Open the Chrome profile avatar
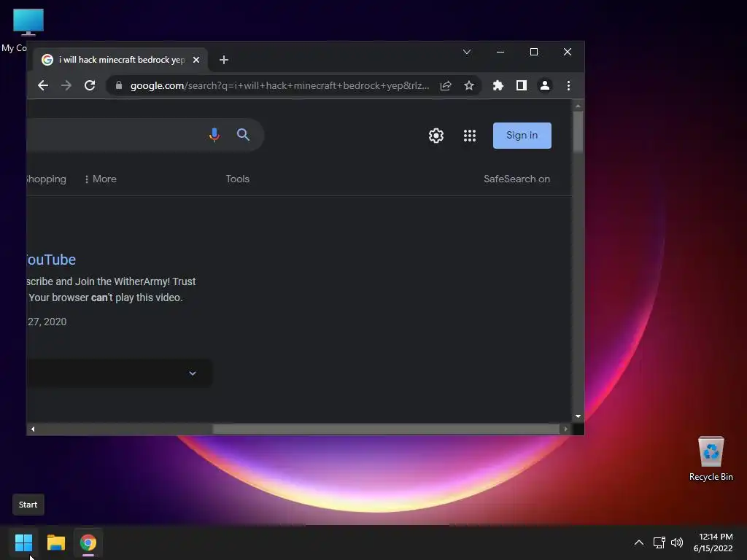The width and height of the screenshot is (747, 560). pos(544,86)
